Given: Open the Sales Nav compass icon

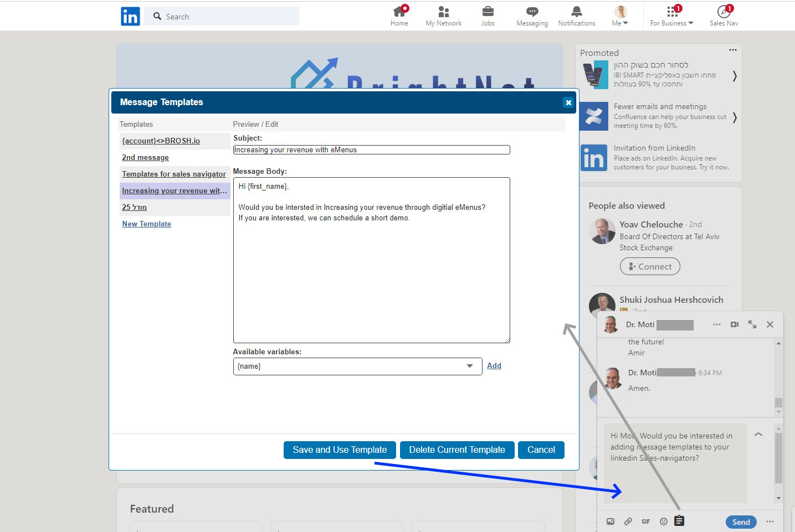Looking at the screenshot, I should [724, 17].
